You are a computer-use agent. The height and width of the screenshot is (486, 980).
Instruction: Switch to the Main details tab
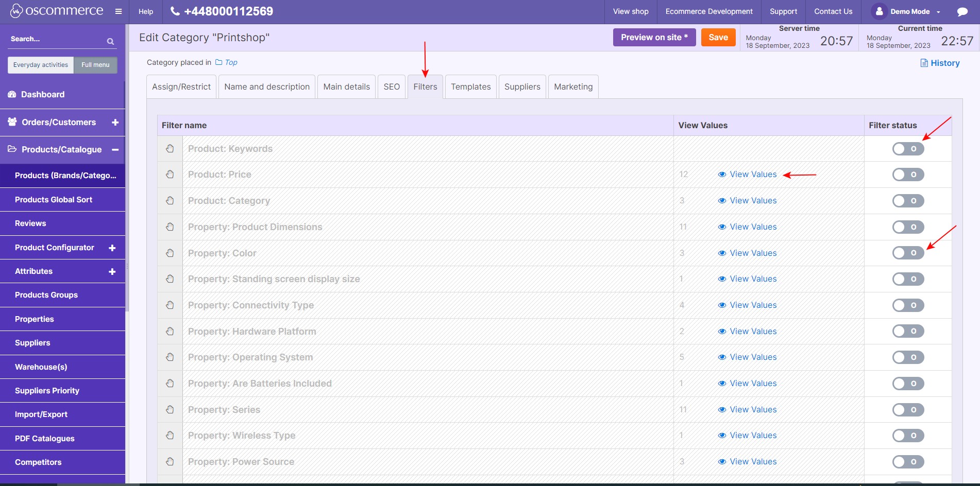pos(346,86)
